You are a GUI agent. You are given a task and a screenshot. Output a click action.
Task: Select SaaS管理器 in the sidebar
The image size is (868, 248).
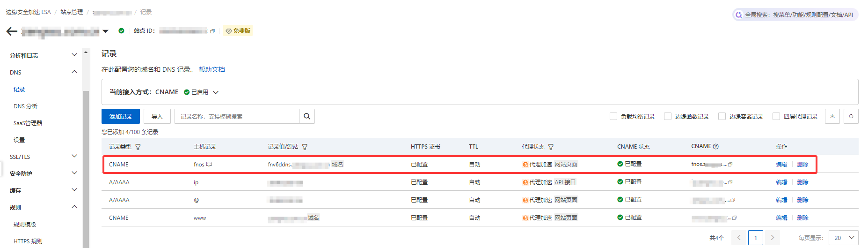[x=28, y=123]
